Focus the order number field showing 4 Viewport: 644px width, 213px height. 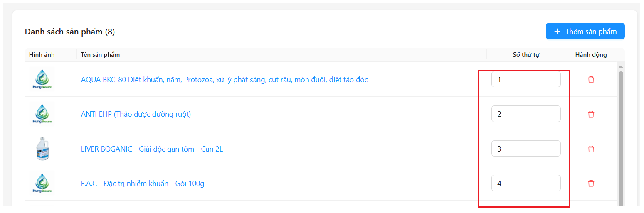point(526,183)
